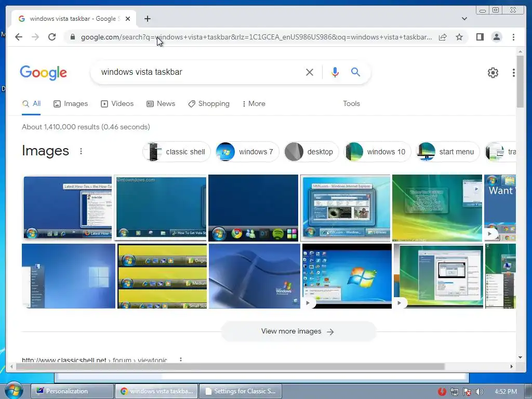Screen dimensions: 532x399
Task: Clear the search query with X
Action: (310, 72)
